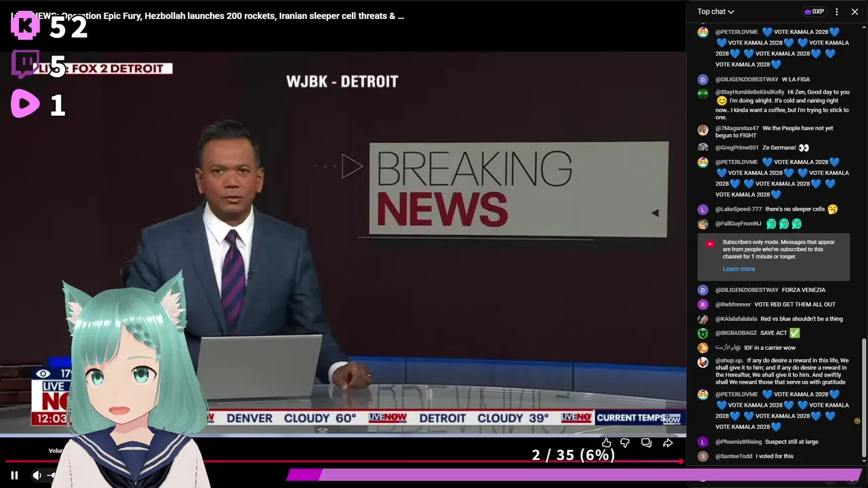Click the username @Rwbforever
The image size is (868, 488).
click(733, 304)
